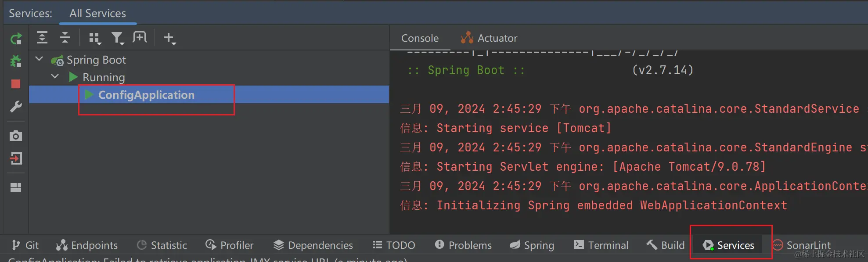The image size is (868, 262).
Task: Click the '(v2.7.14)' version text
Action: (x=663, y=70)
